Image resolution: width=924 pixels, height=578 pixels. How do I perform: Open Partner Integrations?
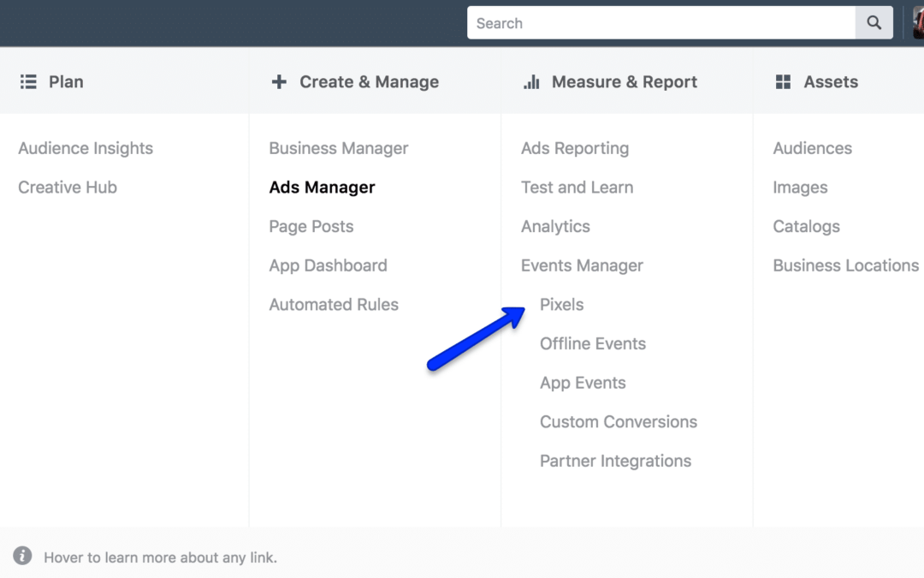(615, 461)
